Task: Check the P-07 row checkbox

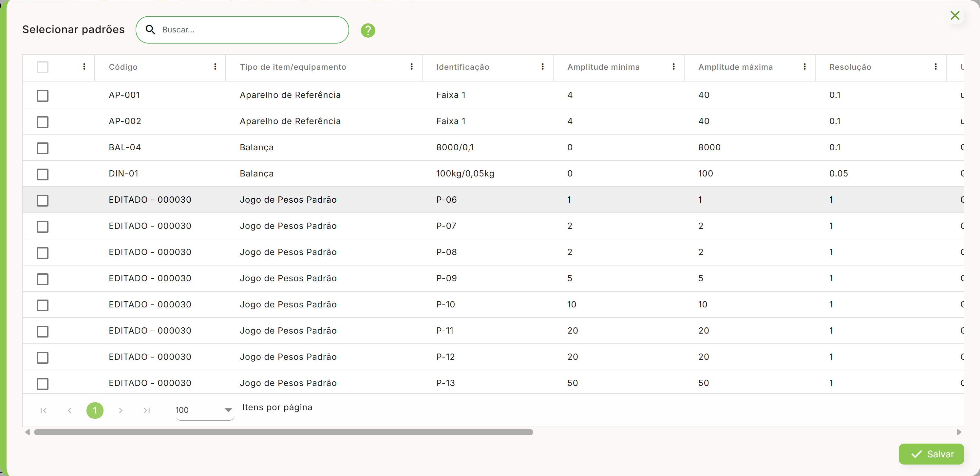Action: 43,227
